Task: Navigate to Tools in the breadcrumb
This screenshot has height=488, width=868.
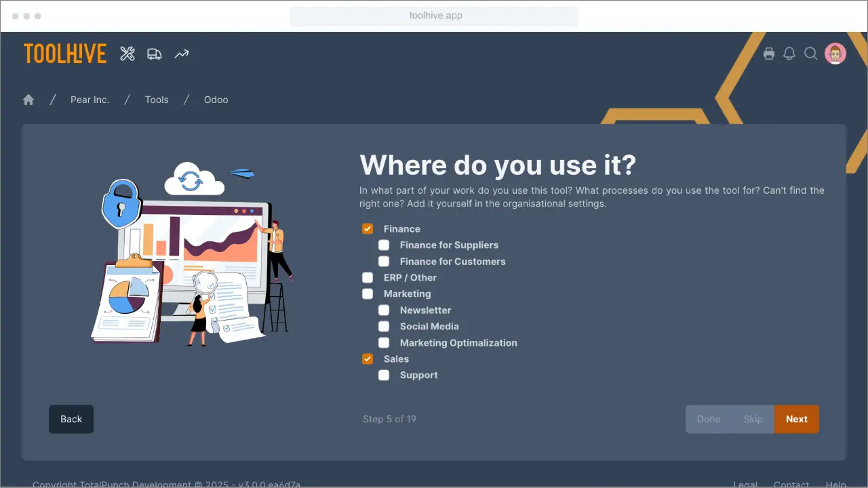Action: (x=157, y=100)
